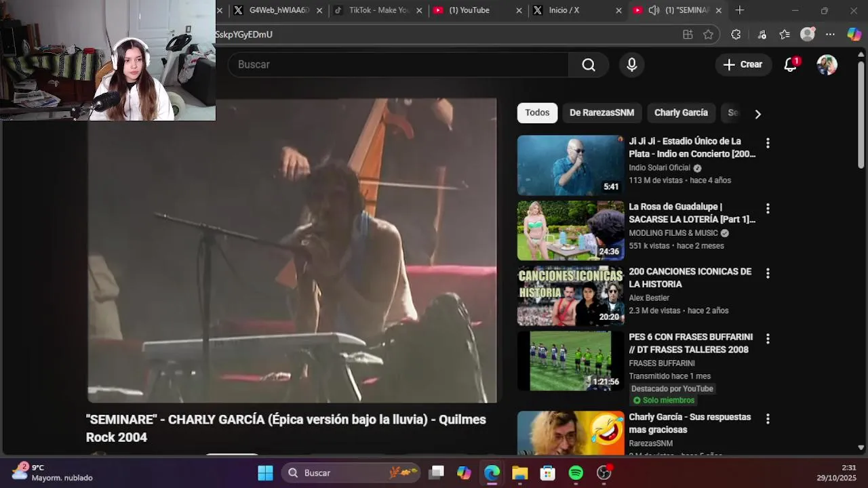Open the Favorites list icon

(785, 35)
